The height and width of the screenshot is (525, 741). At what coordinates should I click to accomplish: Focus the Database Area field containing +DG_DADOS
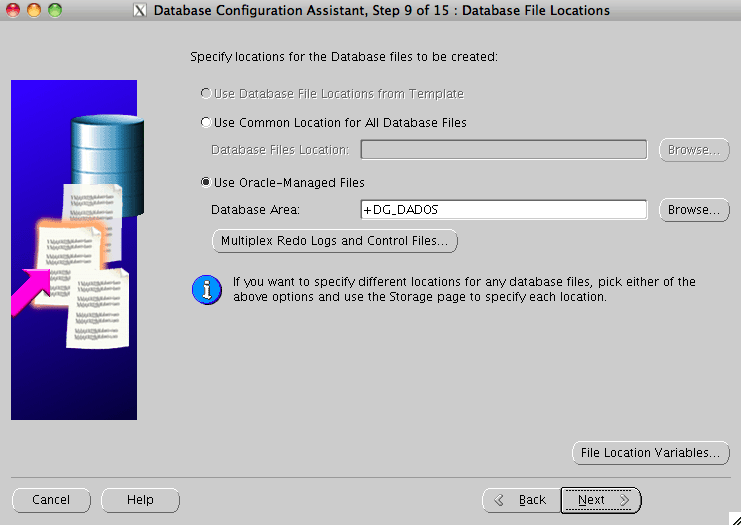click(x=504, y=210)
